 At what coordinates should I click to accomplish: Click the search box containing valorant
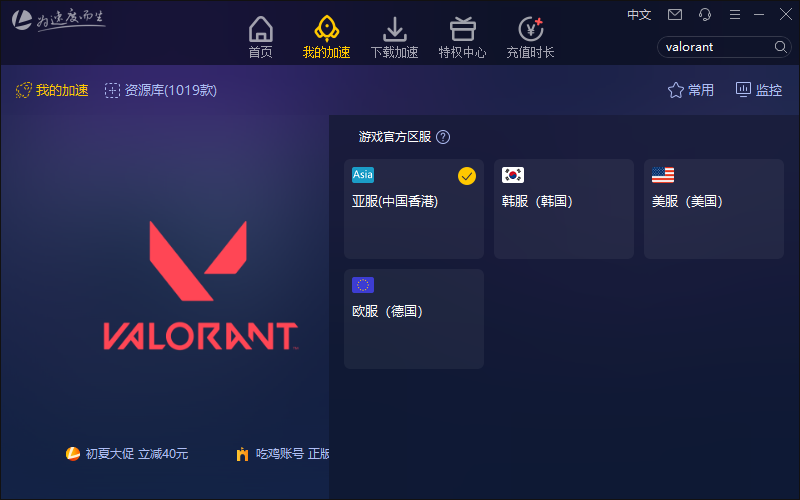point(724,47)
